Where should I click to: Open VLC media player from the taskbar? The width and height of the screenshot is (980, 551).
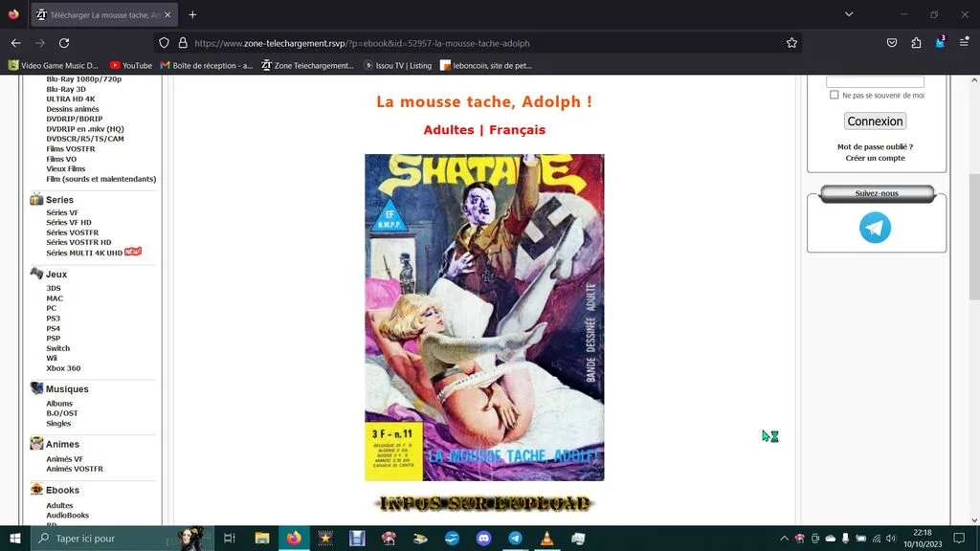pos(546,538)
